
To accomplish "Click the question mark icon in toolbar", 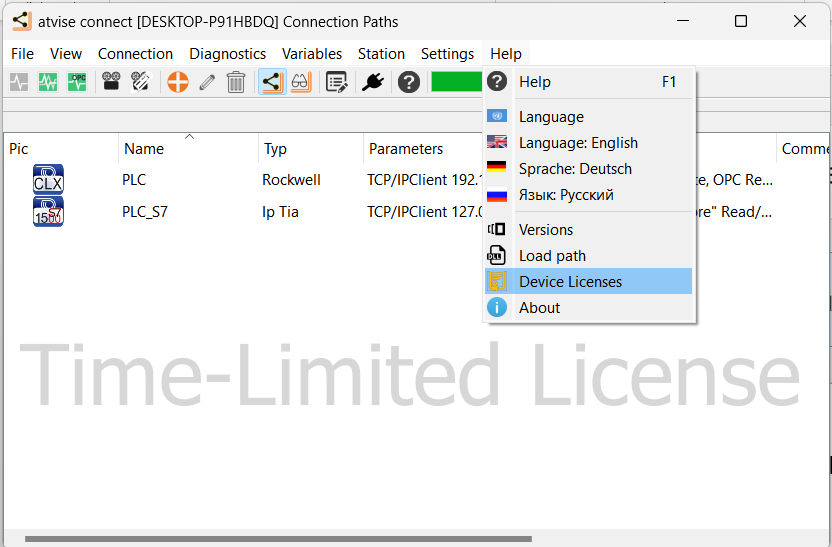I will tap(409, 82).
